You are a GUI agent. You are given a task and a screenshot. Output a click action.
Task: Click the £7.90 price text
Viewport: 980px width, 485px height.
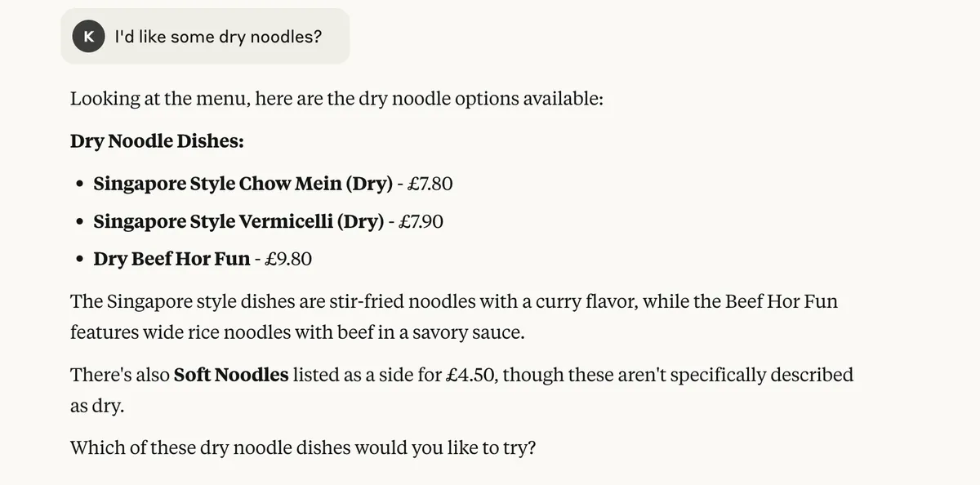pyautogui.click(x=421, y=221)
